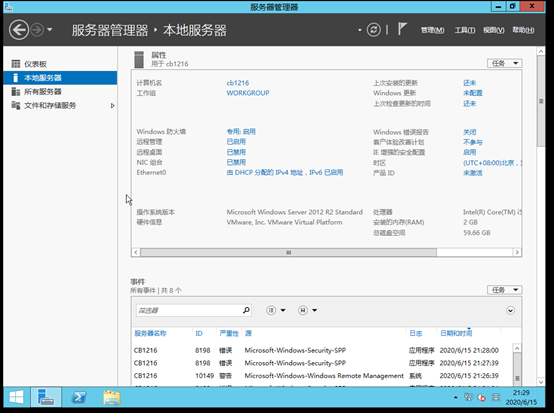Image resolution: width=554 pixels, height=413 pixels.
Task: Sort events by ID column
Action: click(199, 333)
